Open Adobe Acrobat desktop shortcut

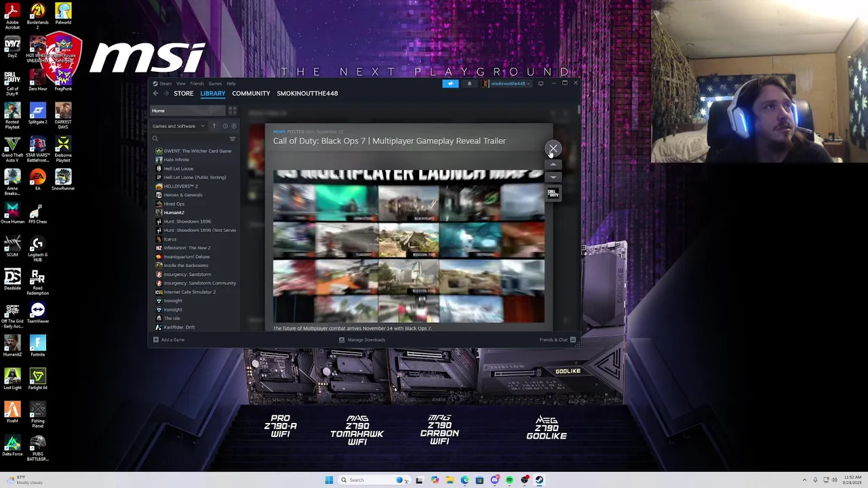click(x=12, y=16)
